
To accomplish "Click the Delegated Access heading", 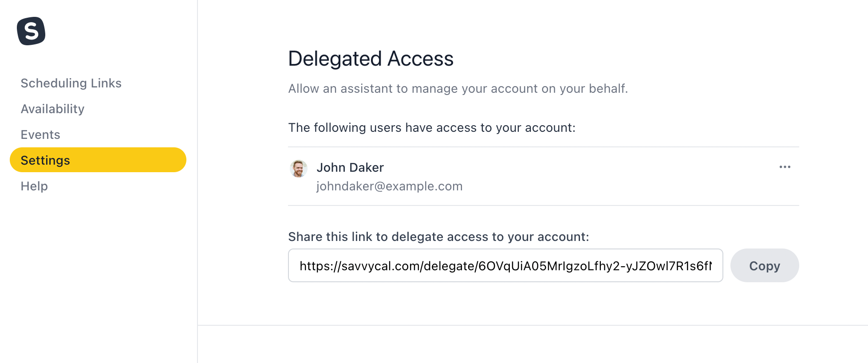I will pyautogui.click(x=371, y=59).
